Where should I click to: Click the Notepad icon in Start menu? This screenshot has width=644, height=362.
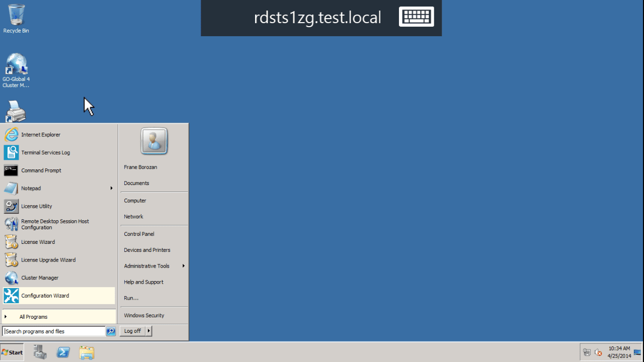(x=11, y=189)
